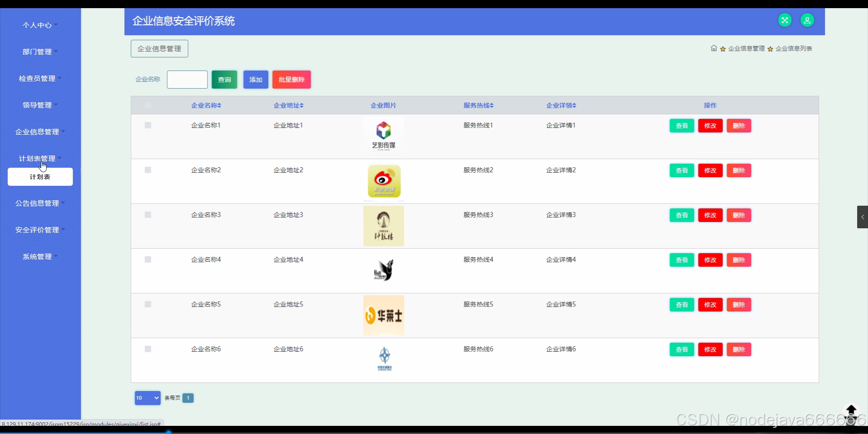The image size is (868, 434).
Task: Sort by 企业名称 column sort icon
Action: (x=219, y=105)
